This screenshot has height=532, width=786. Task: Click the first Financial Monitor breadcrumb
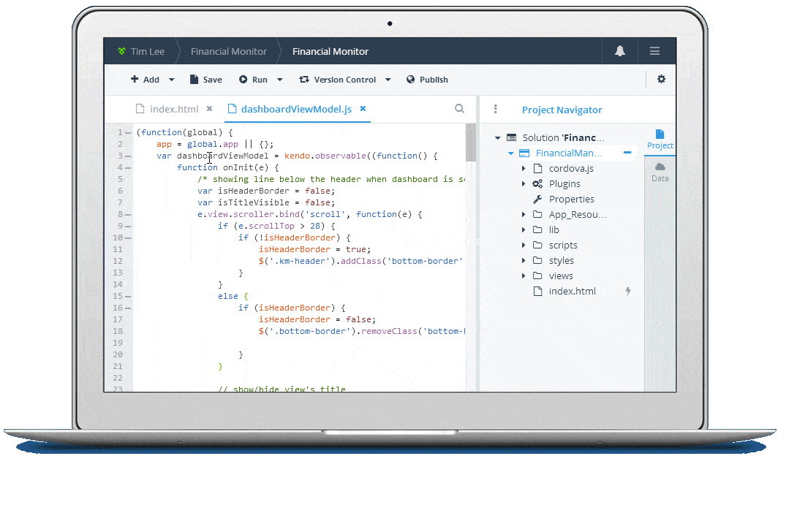point(229,52)
